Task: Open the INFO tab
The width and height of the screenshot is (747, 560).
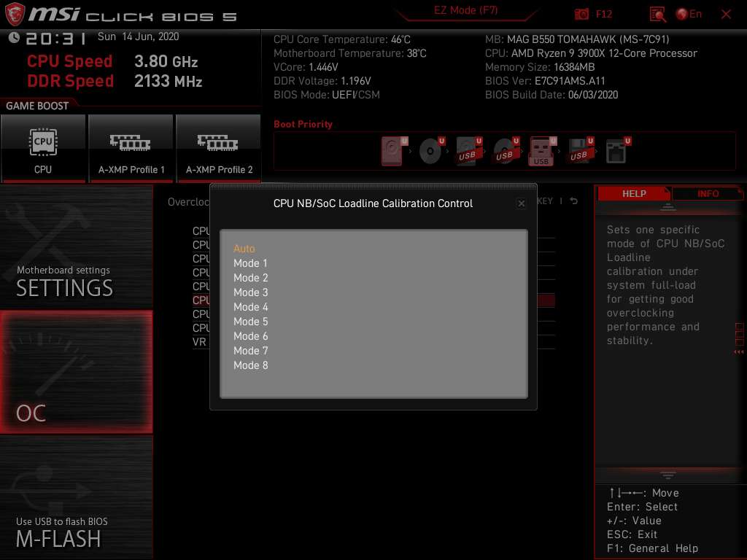Action: pyautogui.click(x=708, y=193)
